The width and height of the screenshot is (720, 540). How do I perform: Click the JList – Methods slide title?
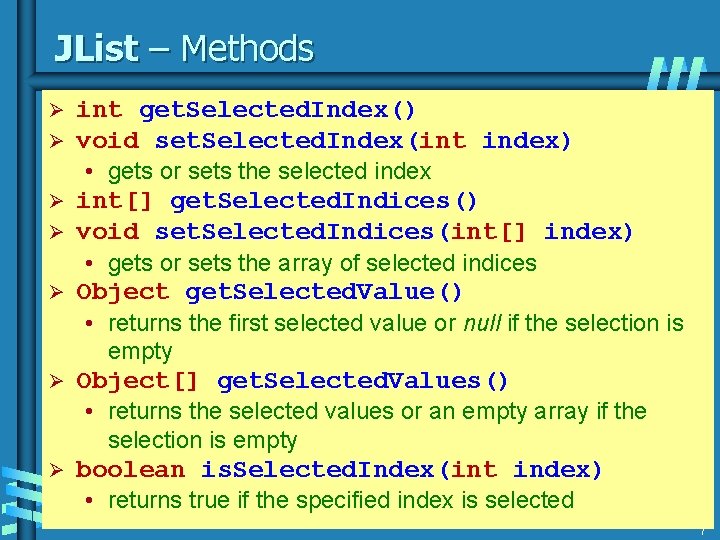point(184,48)
